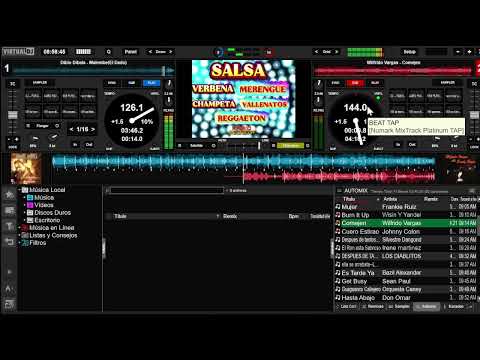Image resolution: width=480 pixels, height=360 pixels.
Task: Click the effect knob right of Flanger
Action: click(57, 126)
